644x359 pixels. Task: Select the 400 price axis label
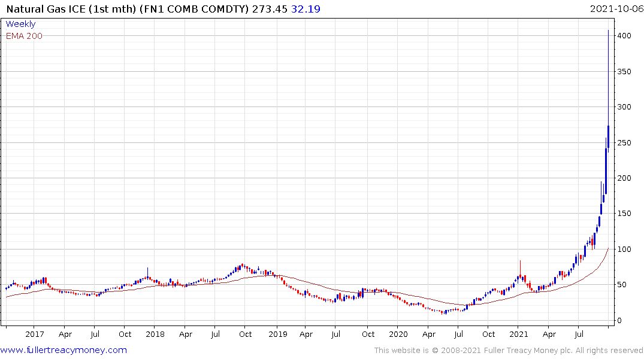624,36
